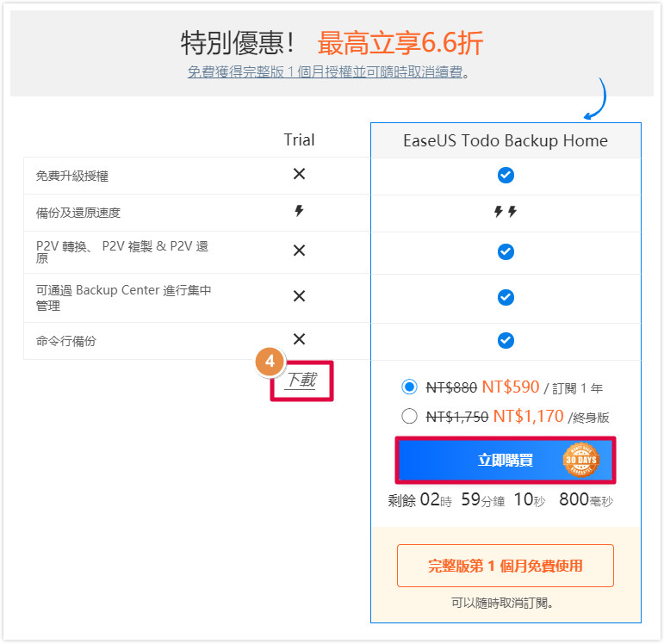Click the Trial column header
This screenshot has height=644, width=664.
299,140
